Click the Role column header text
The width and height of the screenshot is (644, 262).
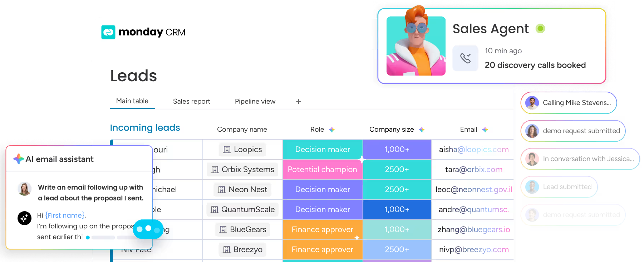317,130
